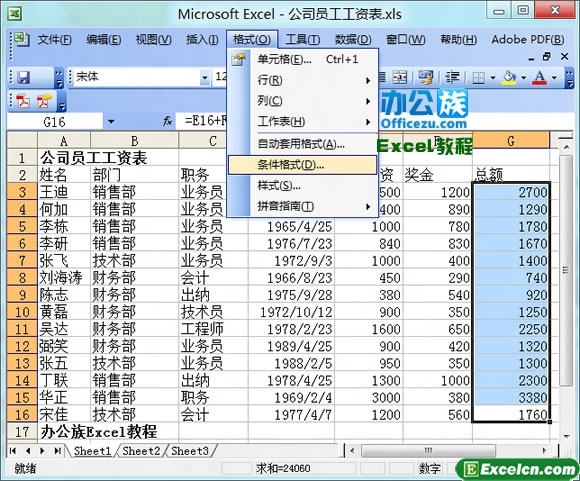The width and height of the screenshot is (580, 481).
Task: Click the column G header
Action: tap(511, 140)
